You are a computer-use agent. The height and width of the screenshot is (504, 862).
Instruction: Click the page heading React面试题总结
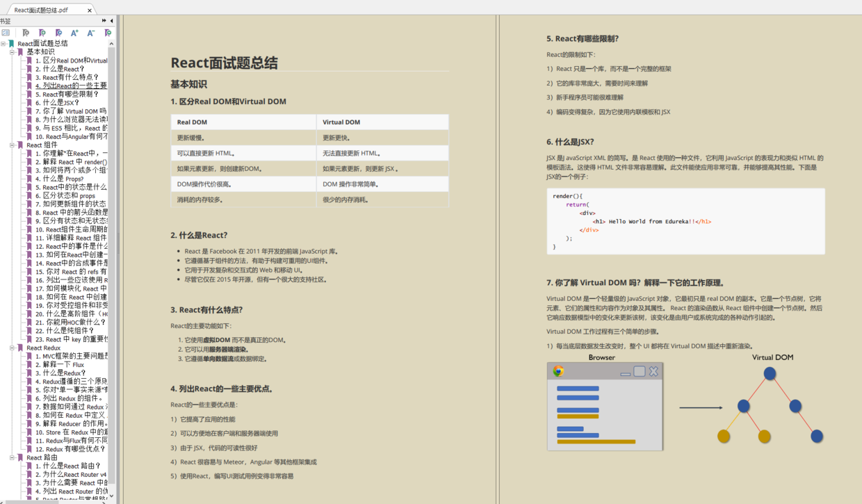(224, 63)
